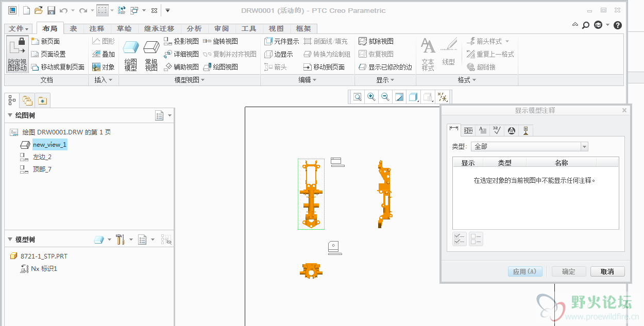Add a 详细视图 detailed view
Image resolution: width=644 pixels, height=326 pixels.
(181, 54)
